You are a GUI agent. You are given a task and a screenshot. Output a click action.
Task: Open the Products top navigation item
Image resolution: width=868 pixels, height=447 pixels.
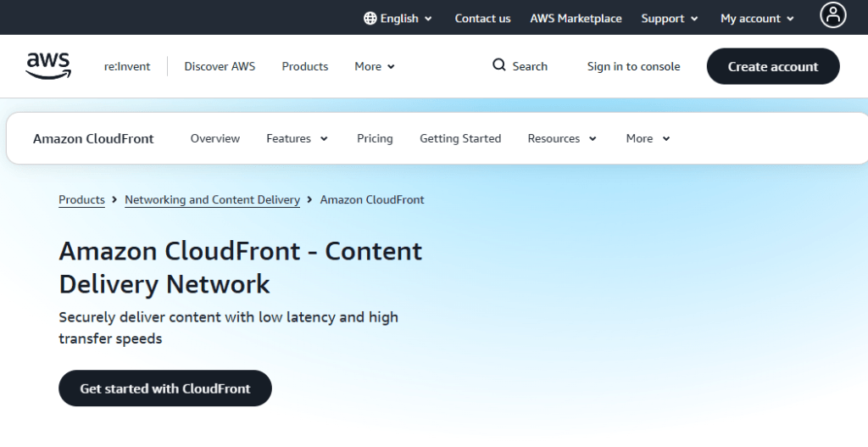pyautogui.click(x=305, y=66)
